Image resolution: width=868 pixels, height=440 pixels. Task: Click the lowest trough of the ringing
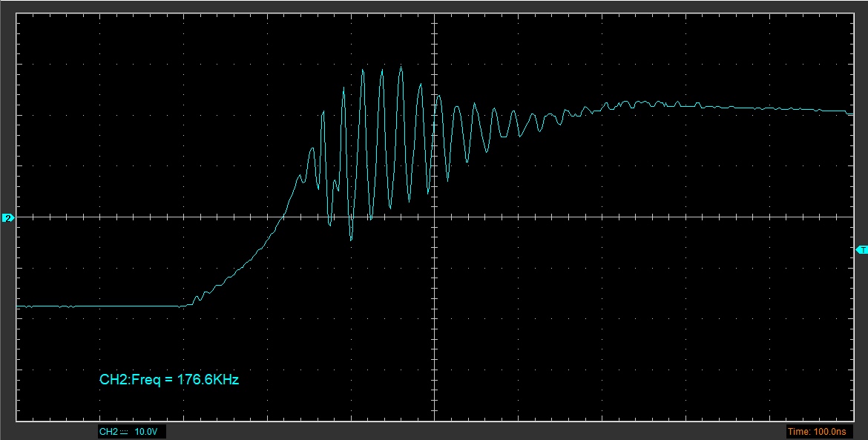pyautogui.click(x=352, y=240)
